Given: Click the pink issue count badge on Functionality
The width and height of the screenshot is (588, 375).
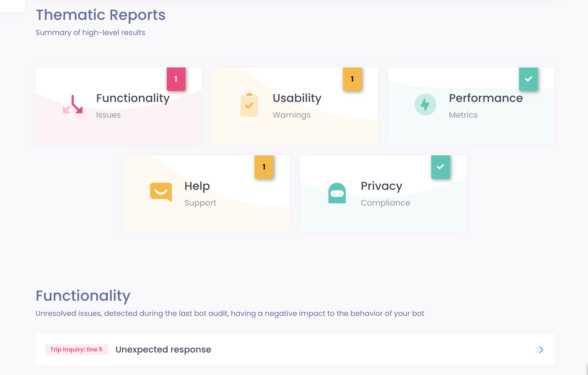Looking at the screenshot, I should click(x=176, y=79).
